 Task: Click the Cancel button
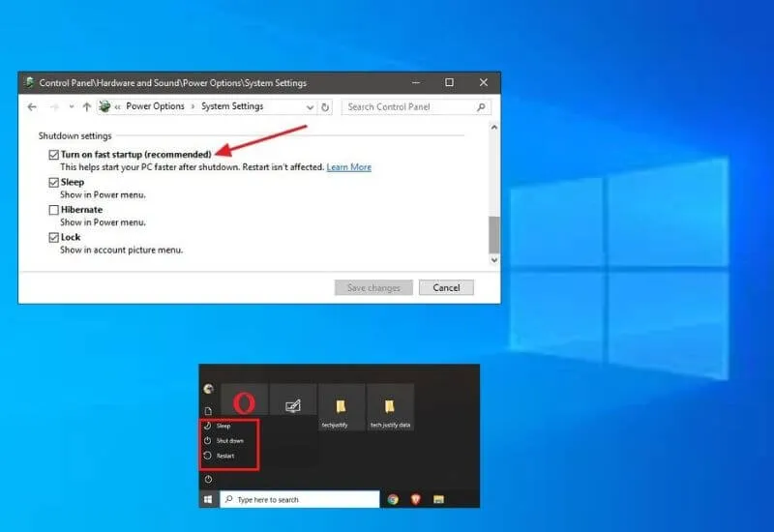[446, 287]
